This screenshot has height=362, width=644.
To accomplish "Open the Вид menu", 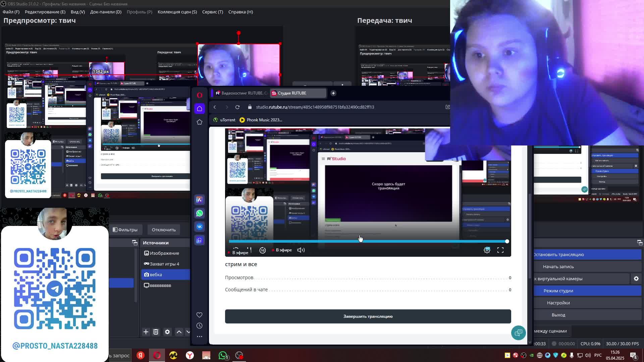I will (x=77, y=12).
